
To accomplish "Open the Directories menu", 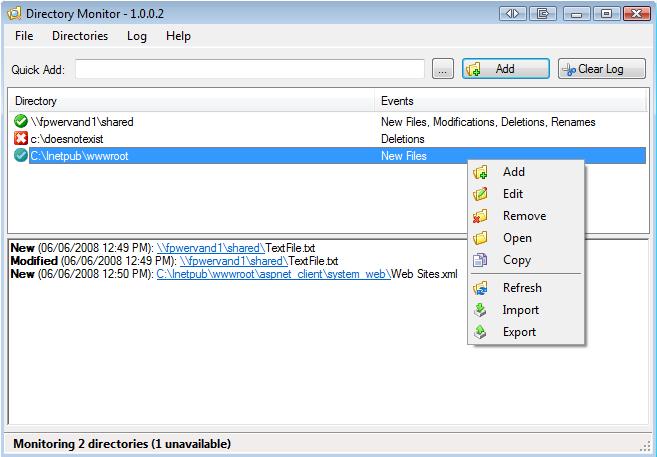I will point(80,36).
